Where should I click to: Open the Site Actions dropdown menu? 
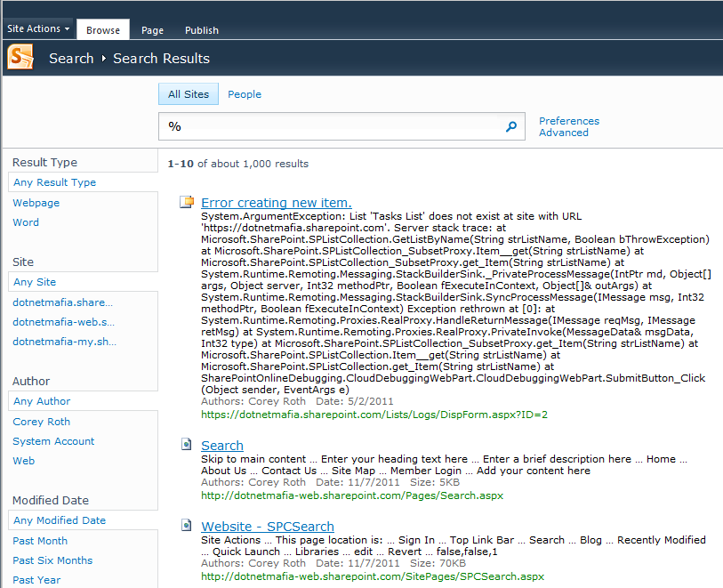(x=38, y=28)
